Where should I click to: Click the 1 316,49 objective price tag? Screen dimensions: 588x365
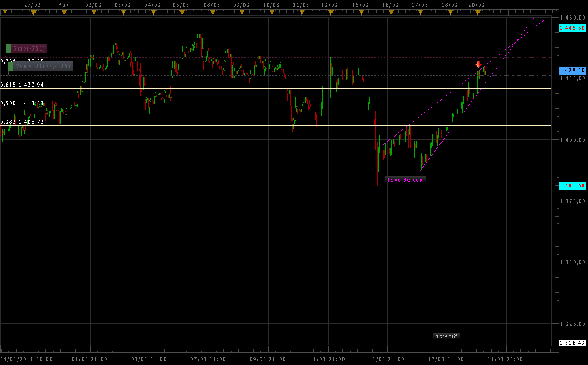(x=573, y=343)
